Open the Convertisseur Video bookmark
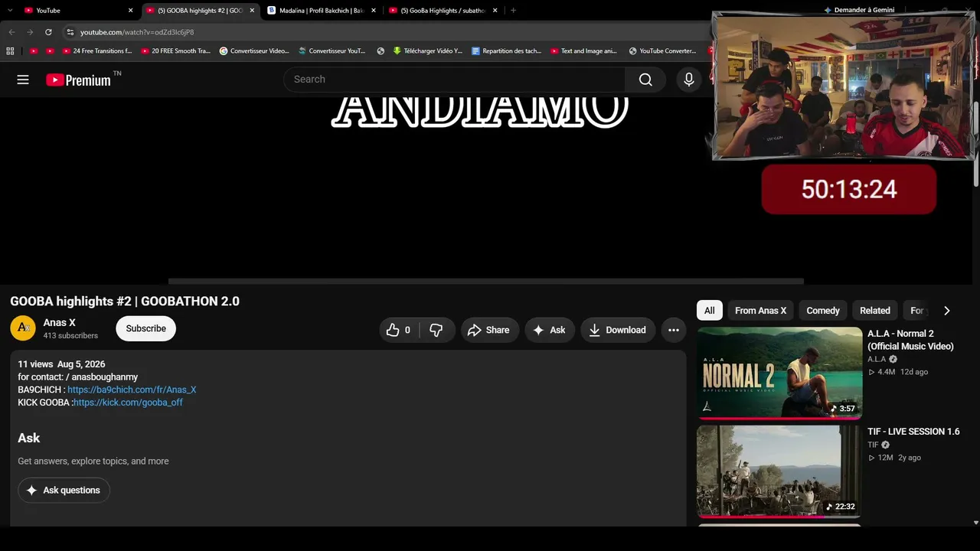 point(254,51)
